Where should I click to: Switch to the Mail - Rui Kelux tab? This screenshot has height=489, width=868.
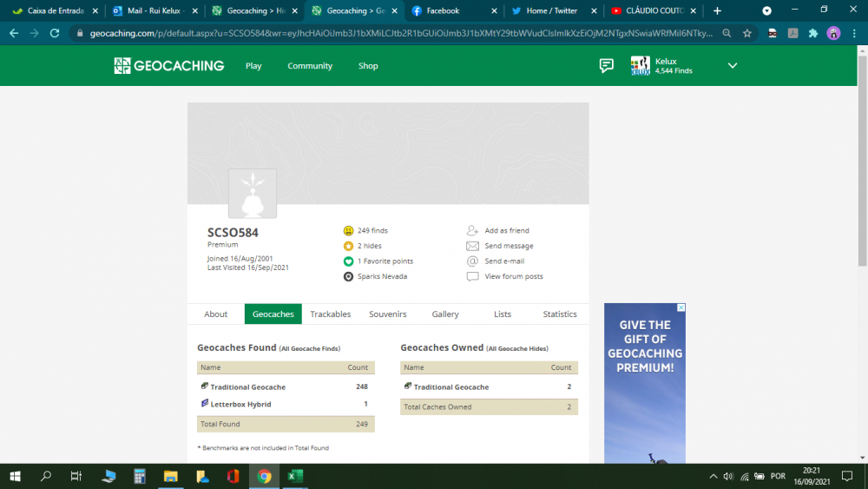point(154,10)
